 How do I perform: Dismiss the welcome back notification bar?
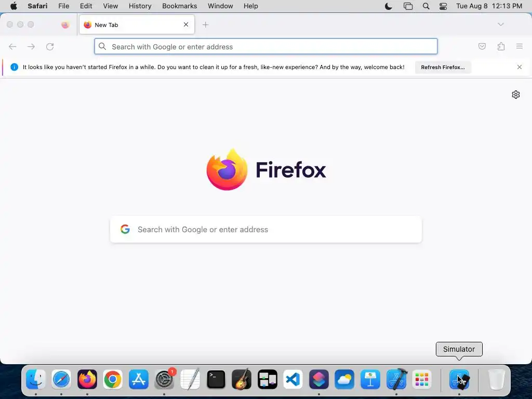pos(520,67)
